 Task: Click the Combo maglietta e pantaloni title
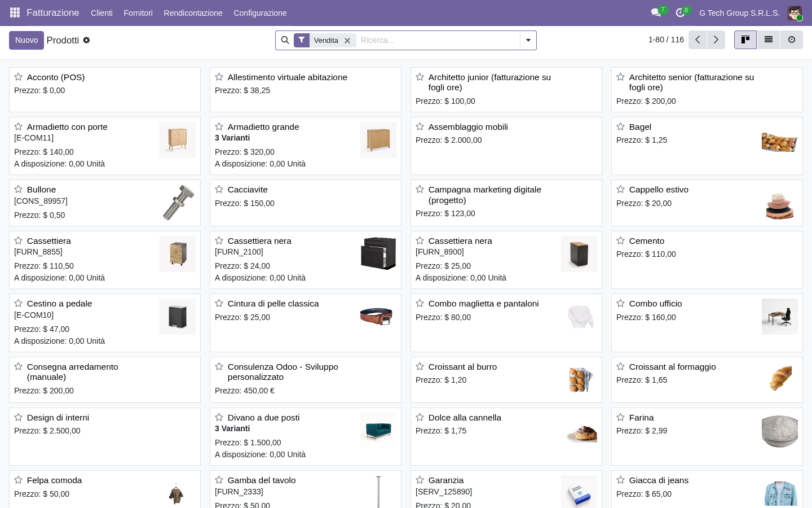483,304
